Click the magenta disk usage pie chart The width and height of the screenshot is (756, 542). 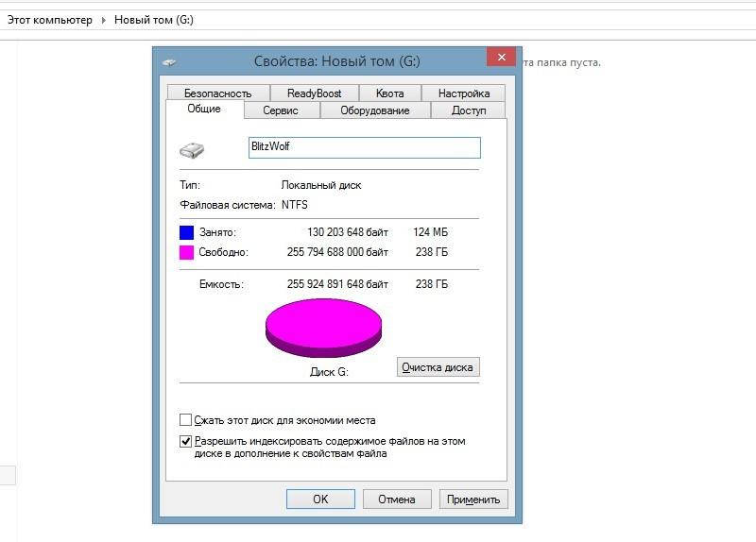click(323, 328)
